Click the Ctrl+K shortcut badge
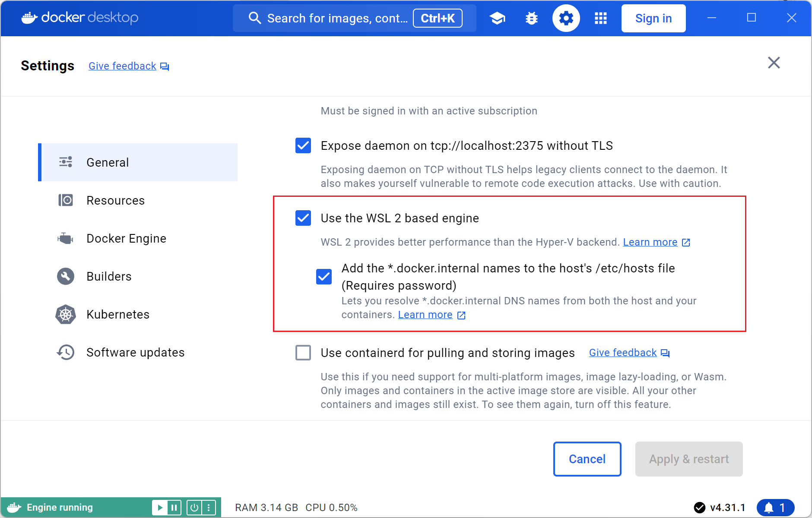The image size is (812, 518). point(438,18)
